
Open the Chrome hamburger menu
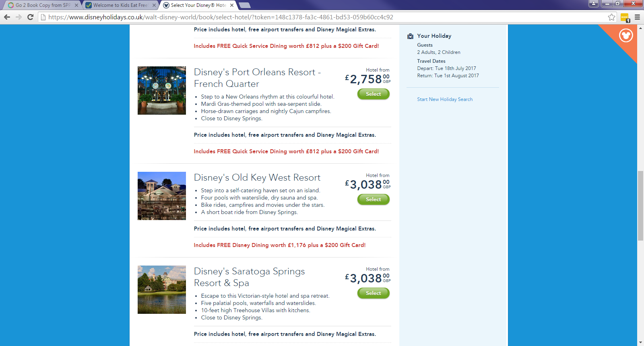[637, 17]
